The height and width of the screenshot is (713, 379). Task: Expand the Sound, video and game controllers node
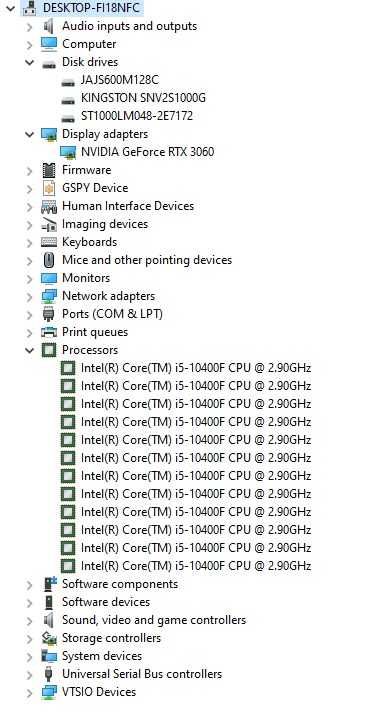(x=30, y=620)
